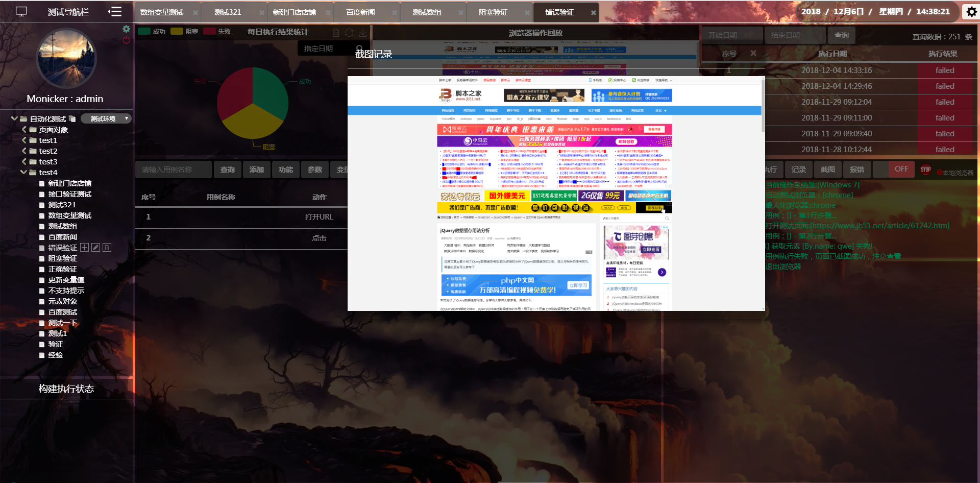Open the 不支持提示 test case
980x483 pixels.
tap(66, 291)
